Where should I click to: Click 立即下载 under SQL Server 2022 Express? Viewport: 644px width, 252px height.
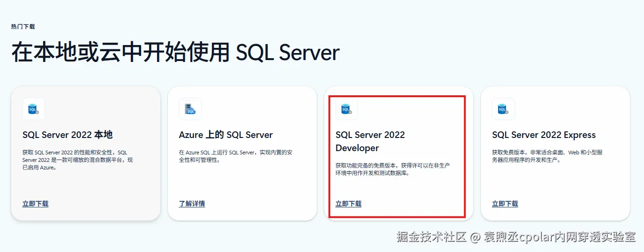(x=505, y=204)
